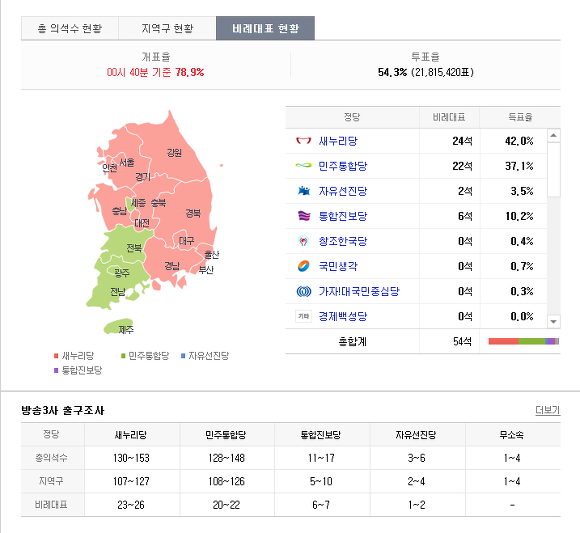Click the 가자!대국민중심당 logo icon

click(x=304, y=291)
